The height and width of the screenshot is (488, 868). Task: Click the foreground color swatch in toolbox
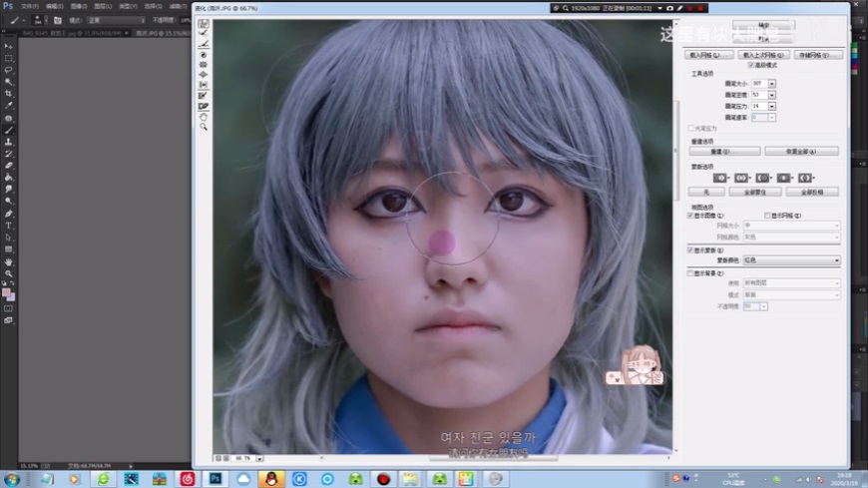pyautogui.click(x=7, y=293)
